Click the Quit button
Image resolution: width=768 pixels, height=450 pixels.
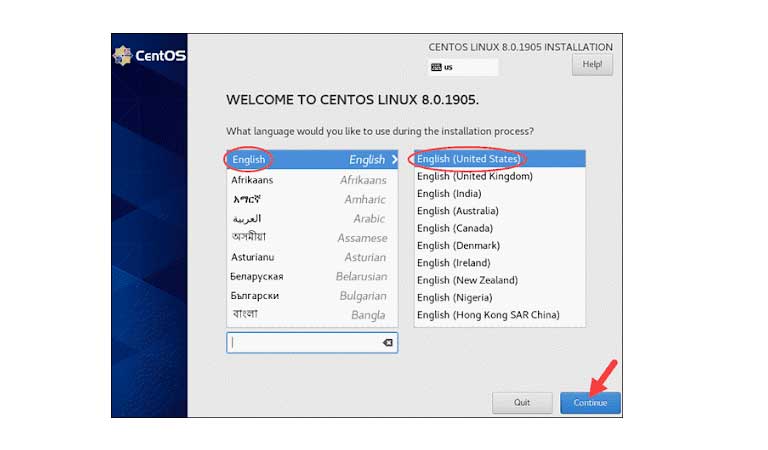(522, 403)
